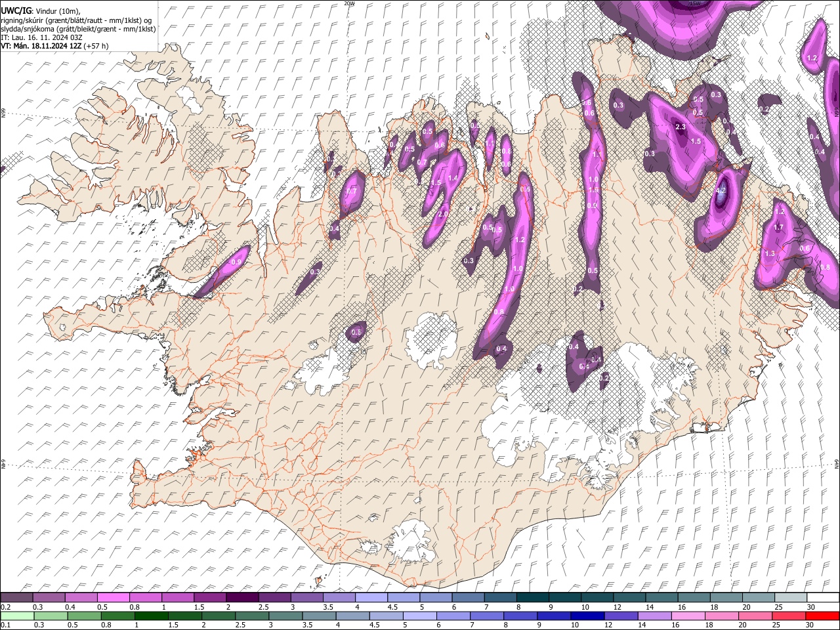Click the '1.4' precipitation value on the map

click(452, 178)
